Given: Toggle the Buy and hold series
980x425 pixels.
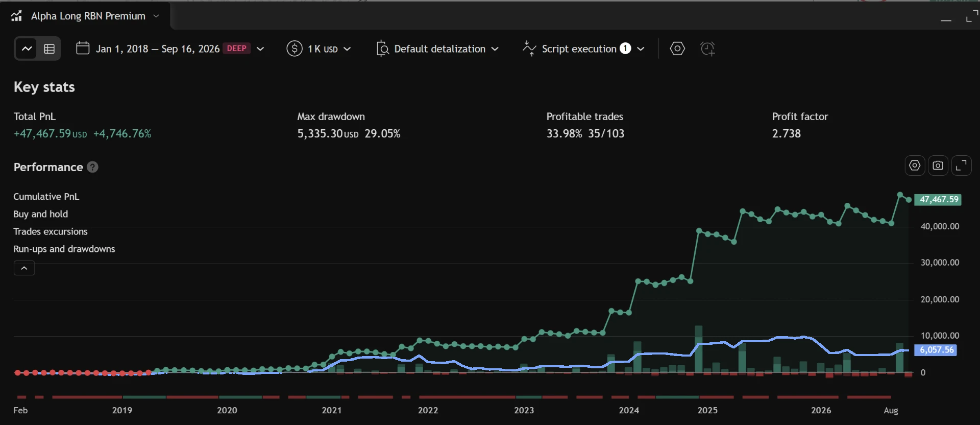Looking at the screenshot, I should (41, 214).
